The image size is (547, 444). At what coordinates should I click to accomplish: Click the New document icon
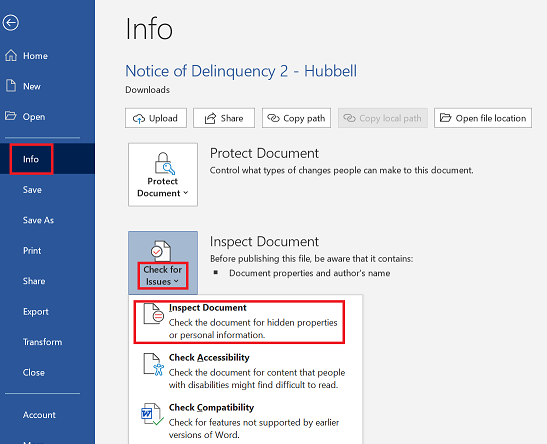11,86
